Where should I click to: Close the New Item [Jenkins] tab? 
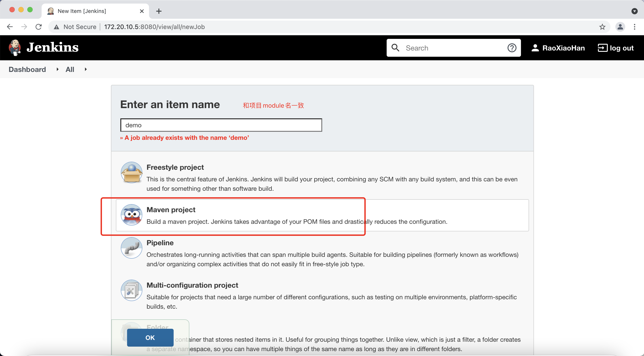click(x=142, y=11)
